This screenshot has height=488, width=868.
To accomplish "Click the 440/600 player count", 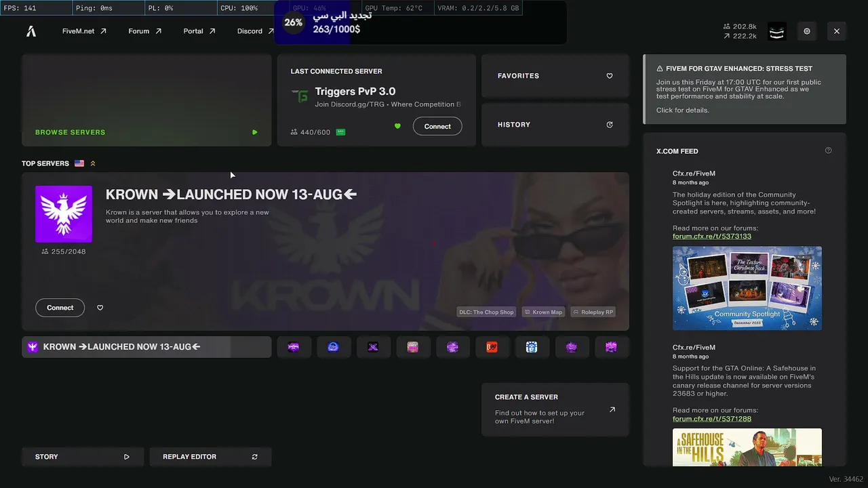I will coord(311,132).
